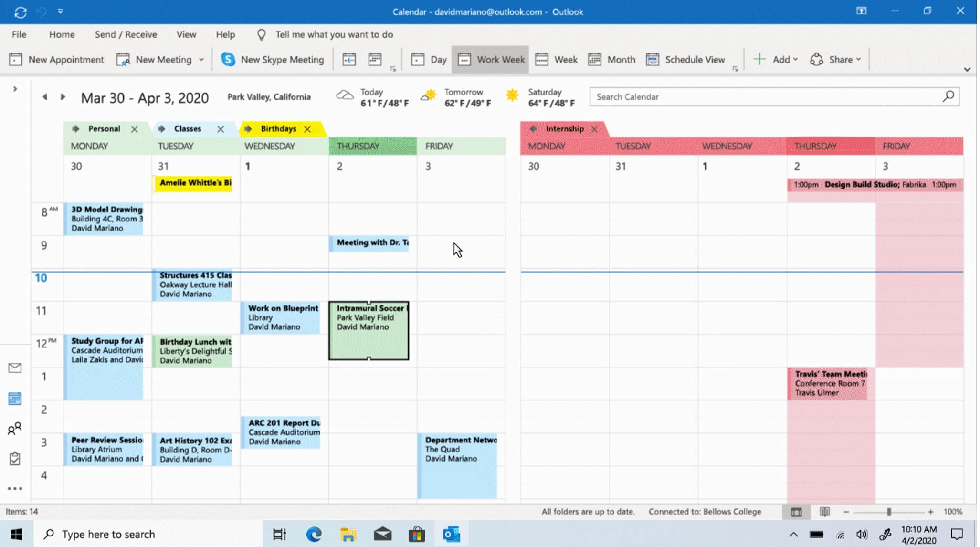Open New Skype Meeting
Viewport: 980px width, 547px height.
pyautogui.click(x=272, y=60)
